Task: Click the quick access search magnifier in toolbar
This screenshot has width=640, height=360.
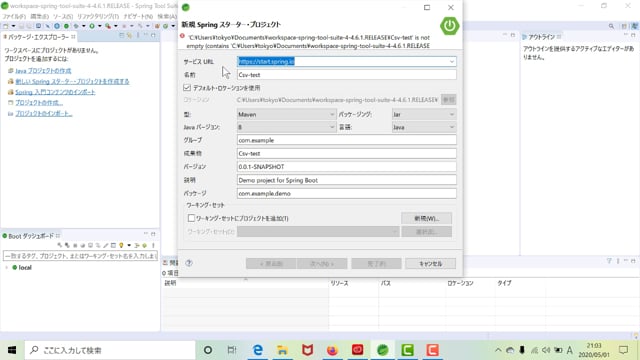Action: [611, 26]
